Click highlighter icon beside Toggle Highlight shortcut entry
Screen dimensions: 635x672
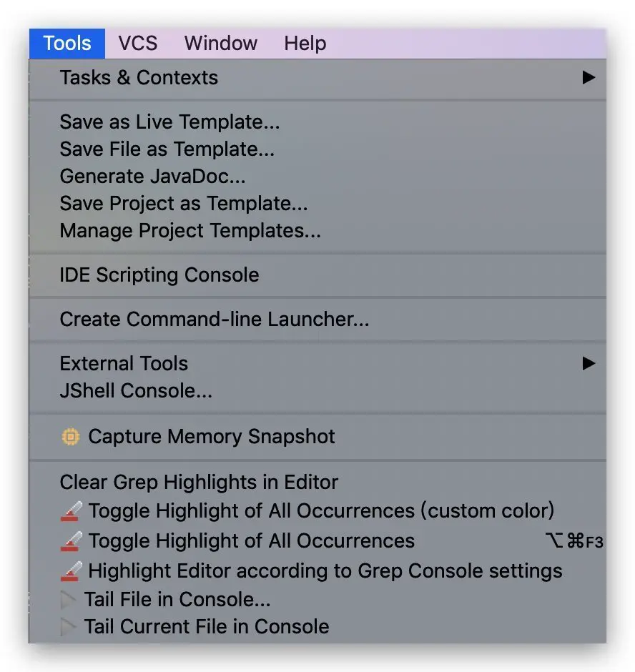click(71, 541)
